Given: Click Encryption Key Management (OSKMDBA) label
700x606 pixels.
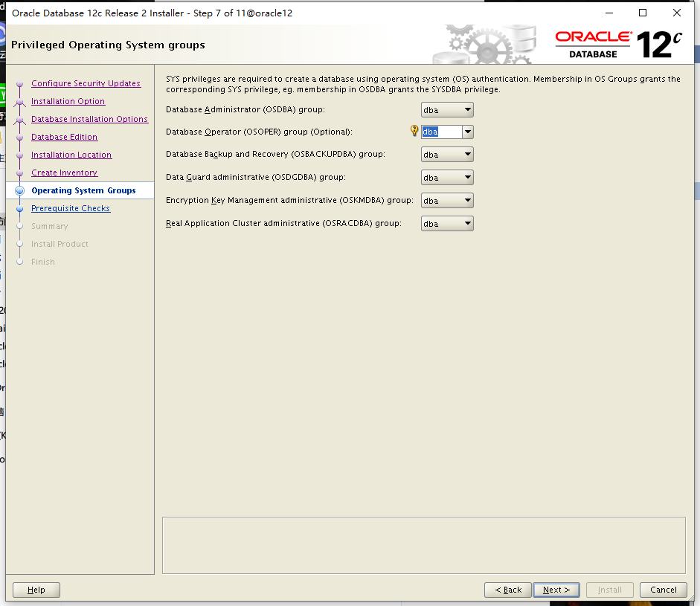Looking at the screenshot, I should click(289, 200).
